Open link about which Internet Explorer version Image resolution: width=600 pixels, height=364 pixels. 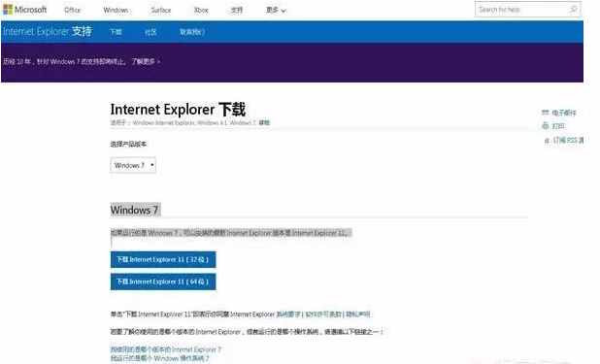166,349
